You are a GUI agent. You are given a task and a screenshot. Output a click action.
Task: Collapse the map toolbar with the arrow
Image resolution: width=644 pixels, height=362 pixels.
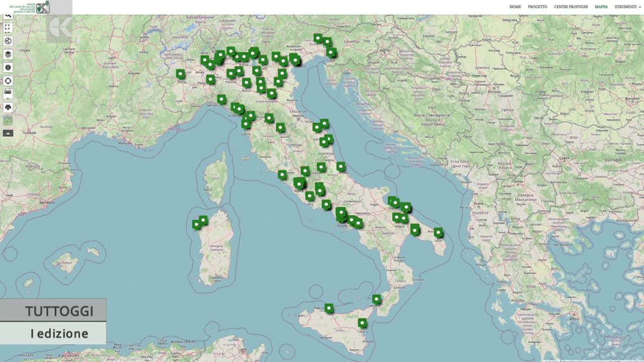pyautogui.click(x=8, y=133)
